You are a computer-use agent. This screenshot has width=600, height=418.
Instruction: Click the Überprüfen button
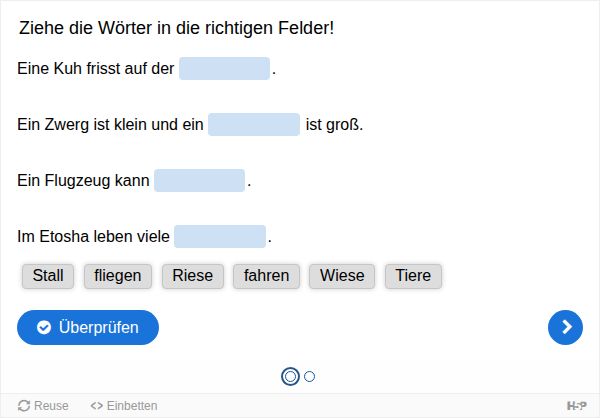88,327
